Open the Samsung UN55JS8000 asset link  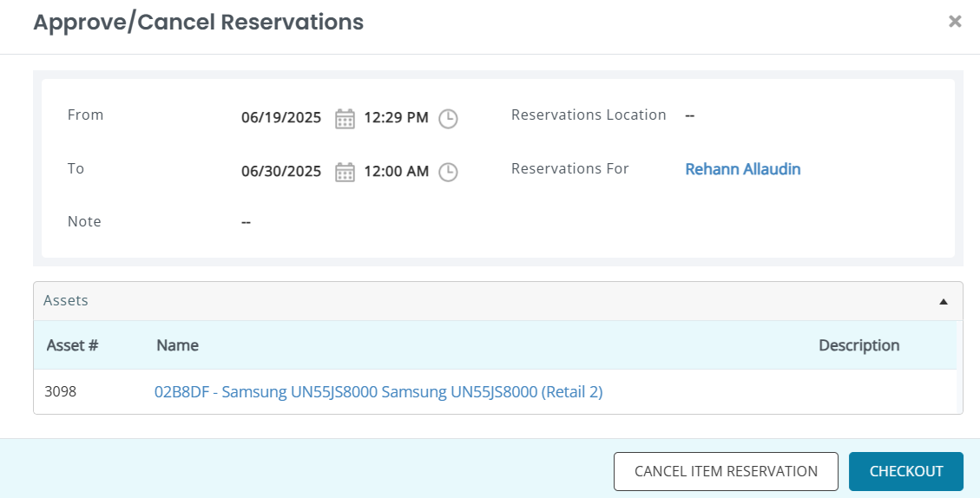tap(378, 392)
